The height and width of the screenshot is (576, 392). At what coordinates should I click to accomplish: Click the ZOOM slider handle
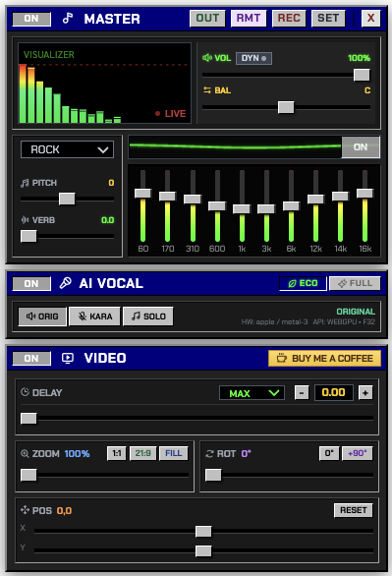point(28,475)
